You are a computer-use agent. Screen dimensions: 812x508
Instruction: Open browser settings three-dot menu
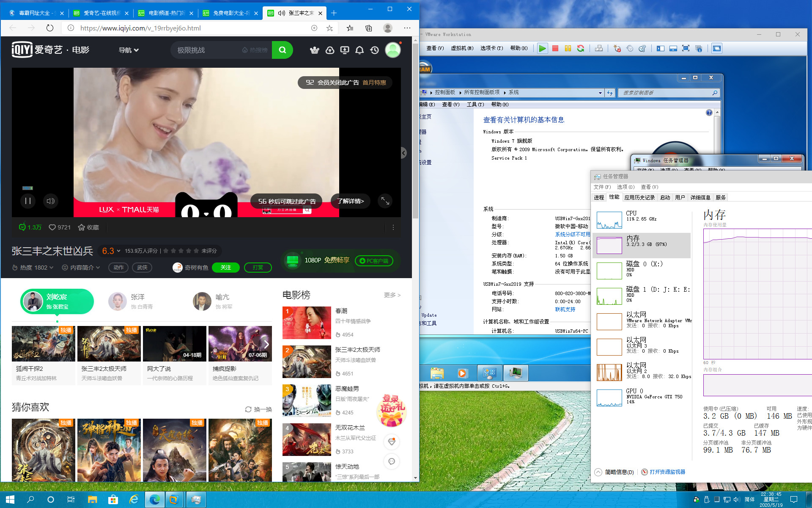tap(407, 28)
